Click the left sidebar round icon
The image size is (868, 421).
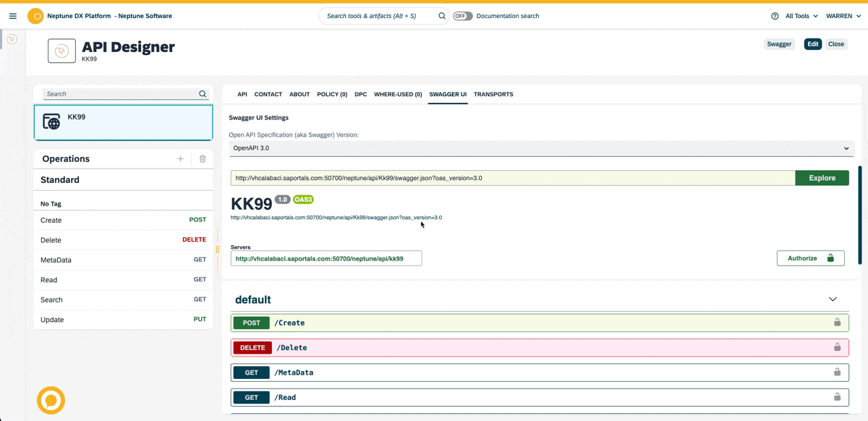[x=12, y=39]
